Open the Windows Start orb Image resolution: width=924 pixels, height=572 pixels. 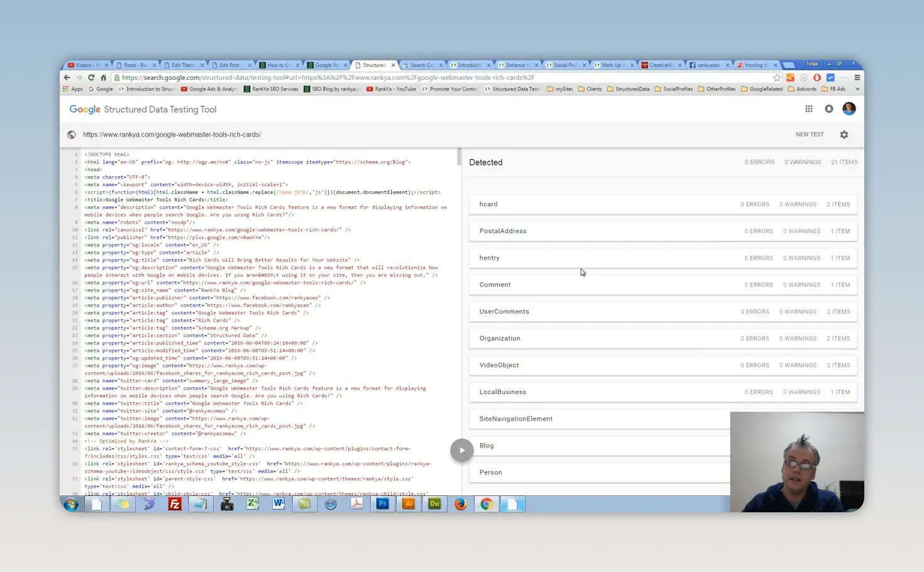[x=71, y=504]
